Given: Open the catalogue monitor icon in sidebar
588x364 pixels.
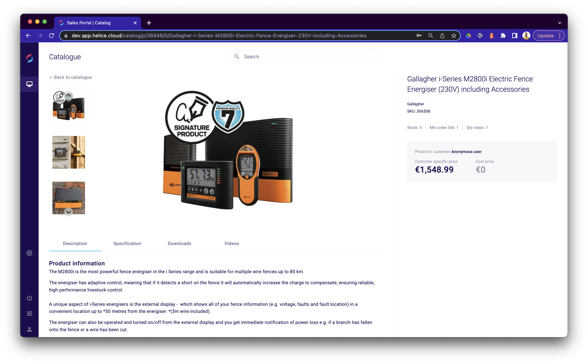Looking at the screenshot, I should (x=29, y=84).
